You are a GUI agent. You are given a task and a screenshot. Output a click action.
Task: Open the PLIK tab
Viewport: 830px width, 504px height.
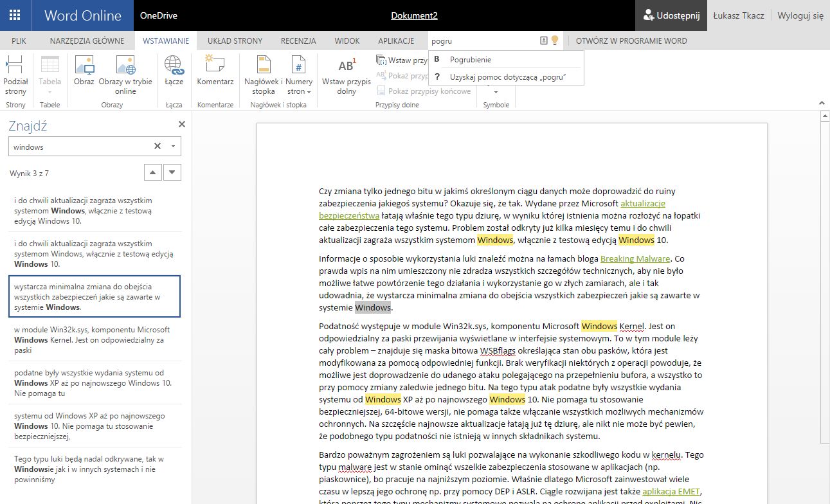pos(19,40)
